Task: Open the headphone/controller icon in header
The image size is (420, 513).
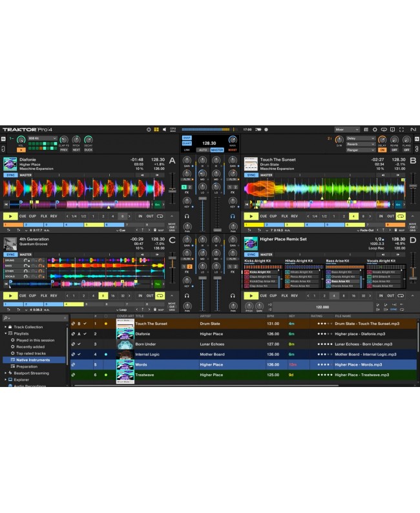Action: 384,130
